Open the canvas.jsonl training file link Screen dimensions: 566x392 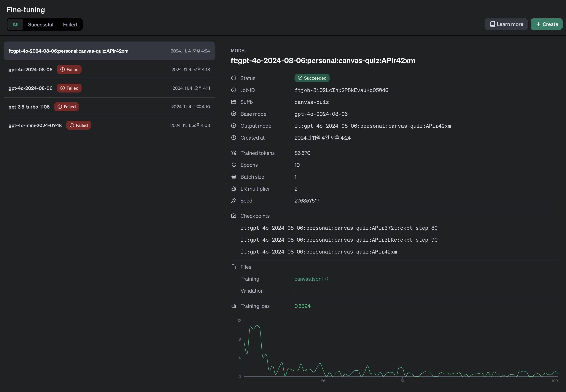click(x=309, y=279)
